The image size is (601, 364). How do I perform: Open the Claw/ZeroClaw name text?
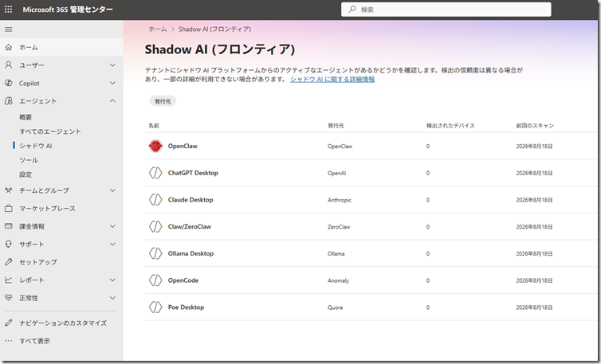pos(190,226)
